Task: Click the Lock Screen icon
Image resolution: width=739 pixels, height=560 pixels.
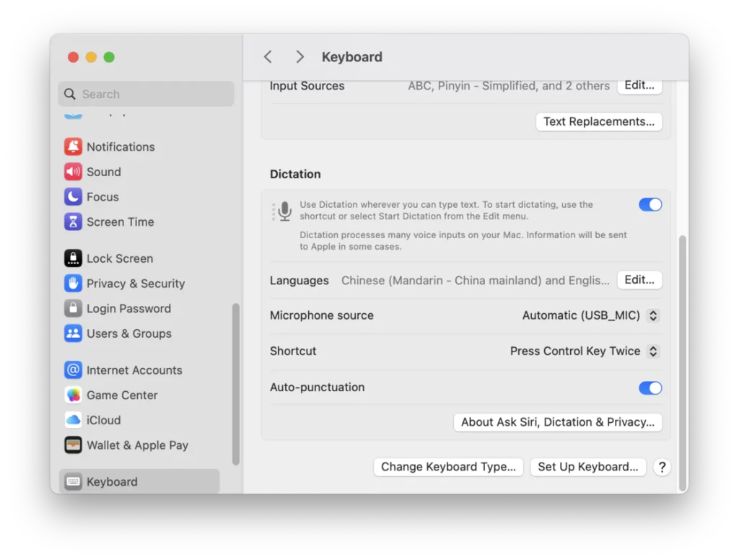Action: click(x=73, y=258)
